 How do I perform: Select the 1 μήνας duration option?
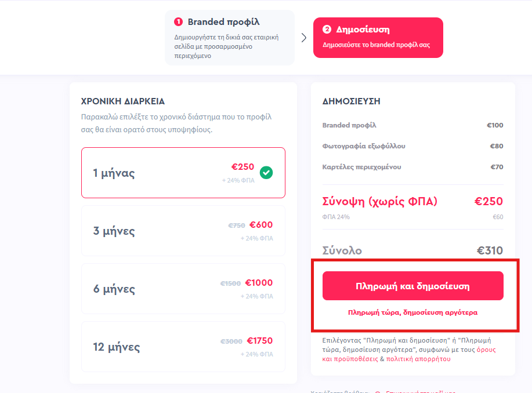point(183,173)
